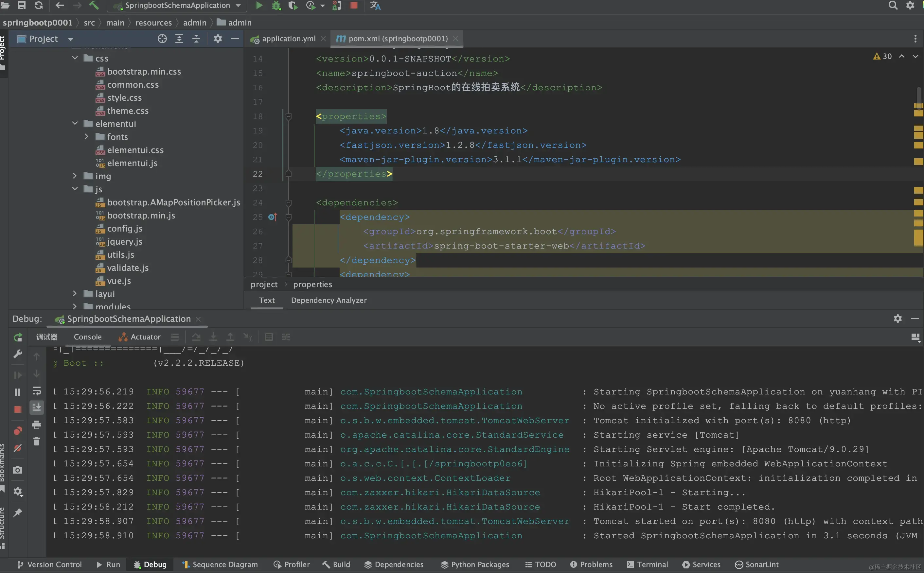Open the Terminal tool window
This screenshot has width=924, height=573.
pyautogui.click(x=647, y=565)
